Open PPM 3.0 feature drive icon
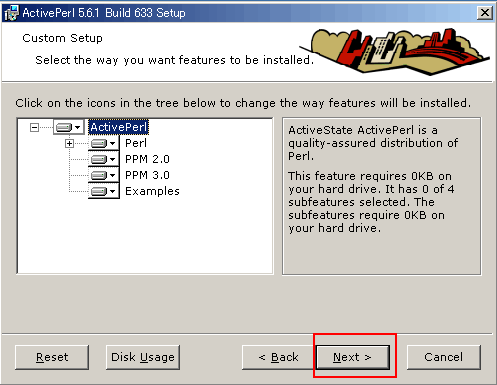Screen dimensions: 497x385 pyautogui.click(x=104, y=175)
